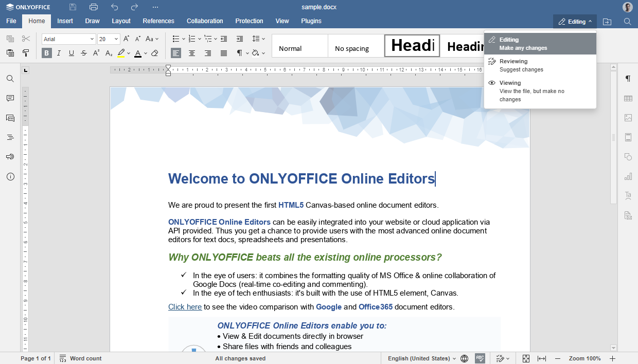The height and width of the screenshot is (364, 638).
Task: Open Chart settings in right sidebar
Action: tap(628, 176)
